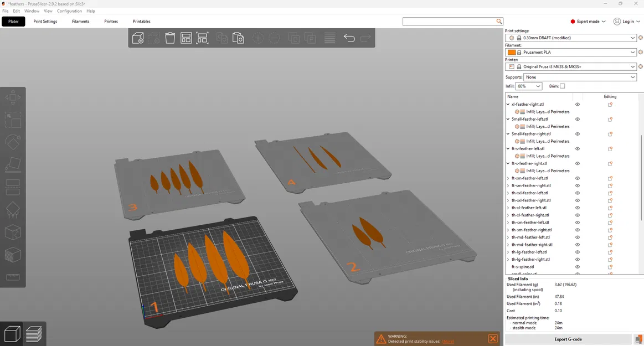Click the Undo arrow icon
Image resolution: width=644 pixels, height=346 pixels.
pos(349,38)
